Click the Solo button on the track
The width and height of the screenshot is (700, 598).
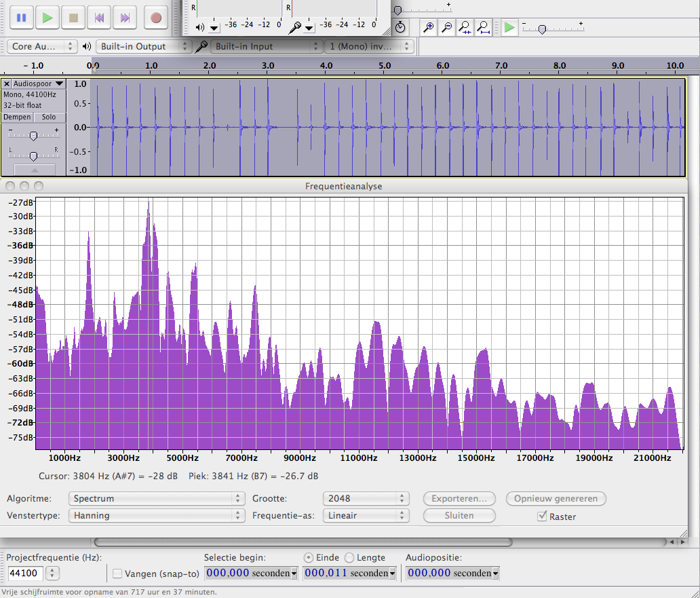tap(49, 117)
